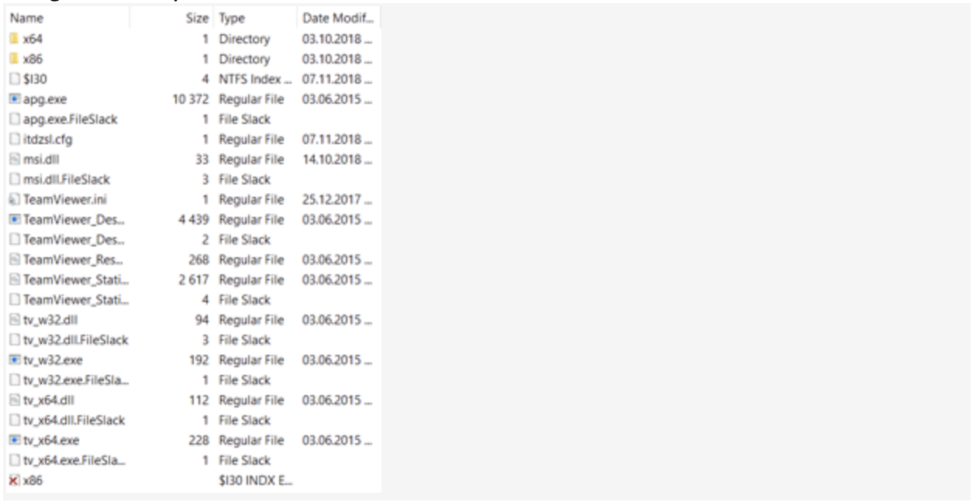Select the TeamViewer.ini file icon
Image resolution: width=980 pixels, height=502 pixels.
click(15, 200)
